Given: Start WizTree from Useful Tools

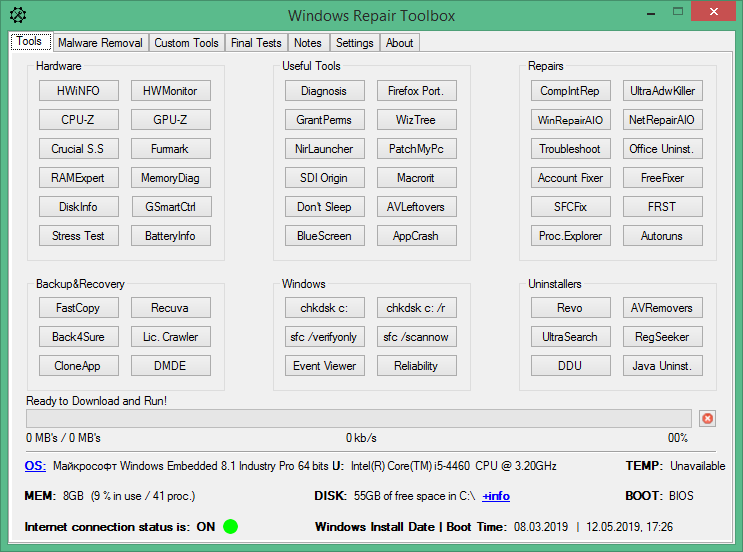Looking at the screenshot, I should coord(417,119).
